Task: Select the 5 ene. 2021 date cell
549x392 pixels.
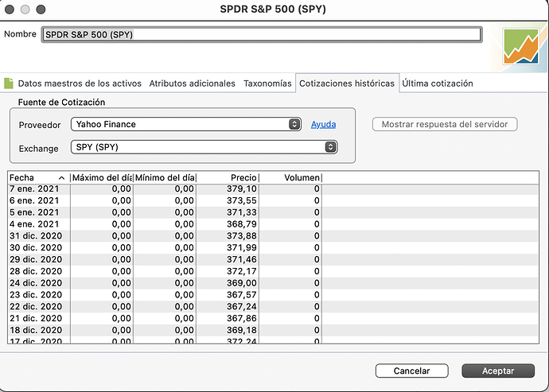Action: (34, 212)
